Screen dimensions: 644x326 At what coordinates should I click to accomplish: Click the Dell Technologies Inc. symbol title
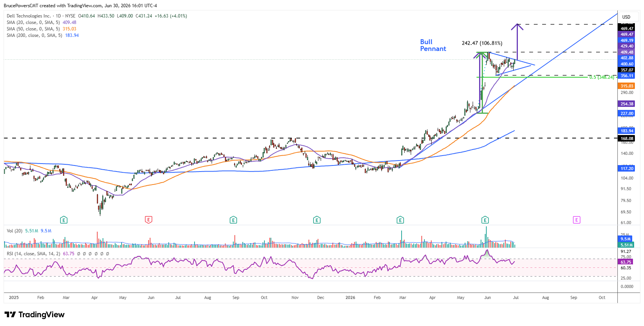[29, 16]
